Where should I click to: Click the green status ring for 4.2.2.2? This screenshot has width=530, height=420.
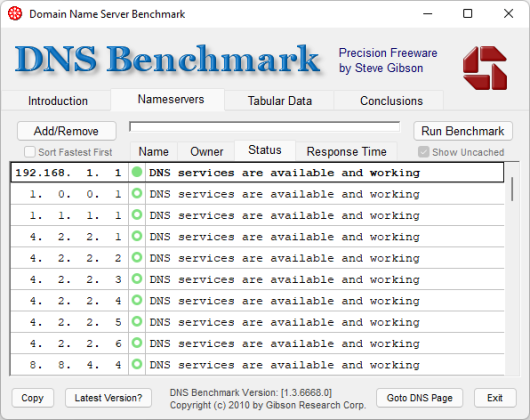click(137, 258)
